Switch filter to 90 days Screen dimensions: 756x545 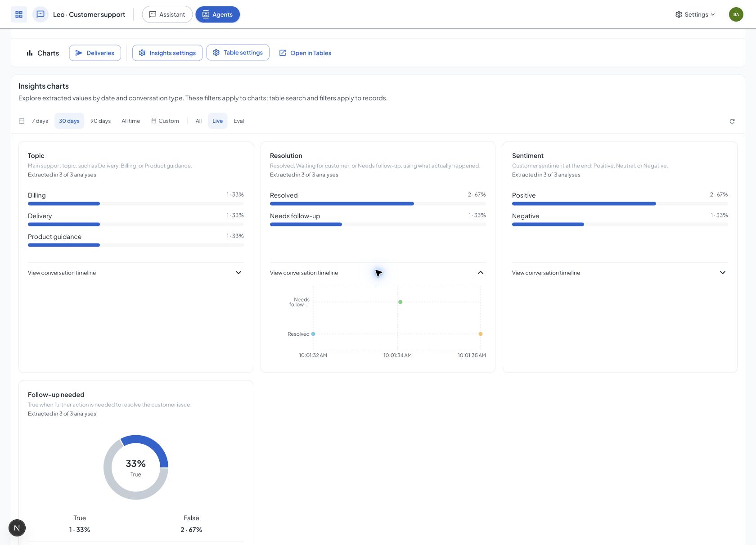(100, 121)
